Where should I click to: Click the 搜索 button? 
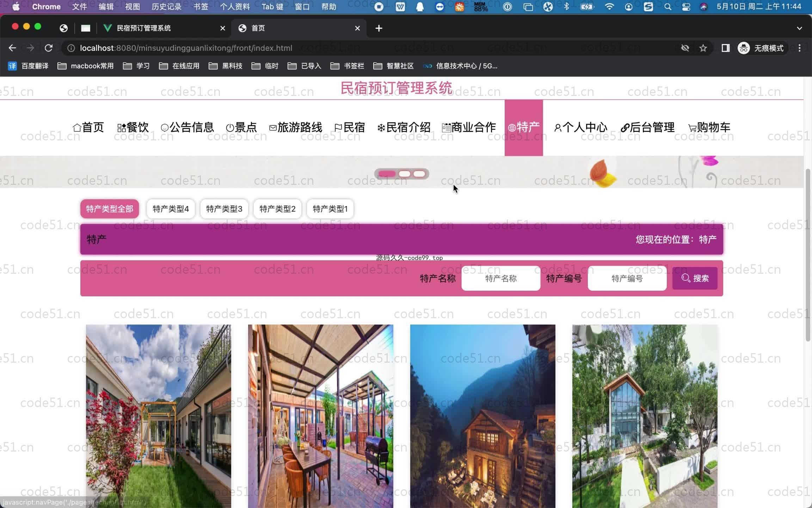(695, 278)
